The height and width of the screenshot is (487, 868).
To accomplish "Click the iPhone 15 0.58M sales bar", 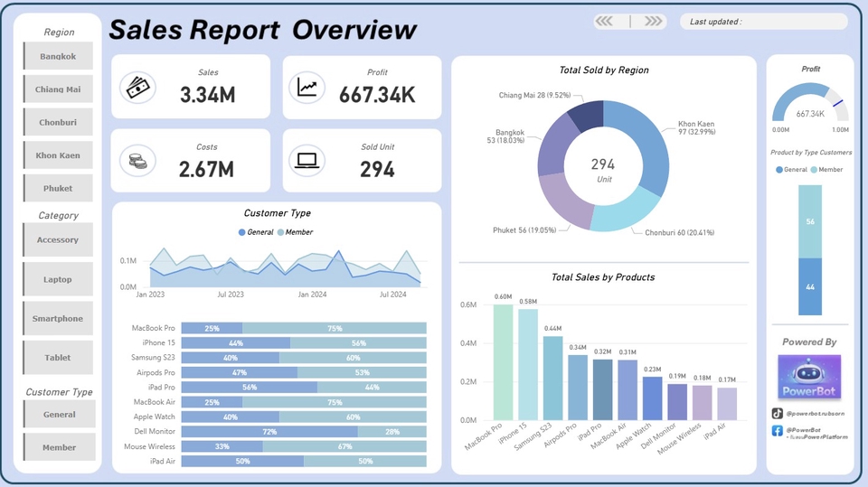I will 528,364.
